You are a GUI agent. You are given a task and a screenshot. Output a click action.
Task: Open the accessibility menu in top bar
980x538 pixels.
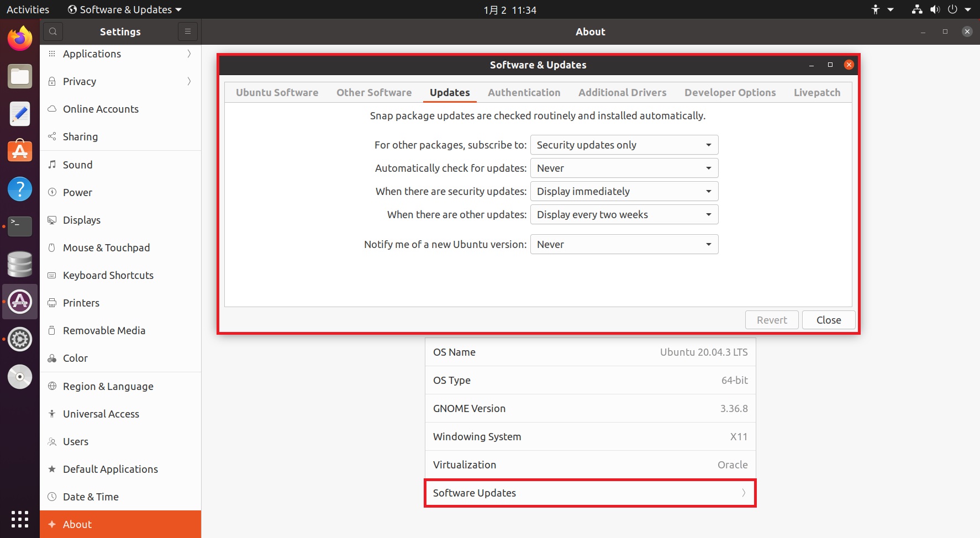882,9
